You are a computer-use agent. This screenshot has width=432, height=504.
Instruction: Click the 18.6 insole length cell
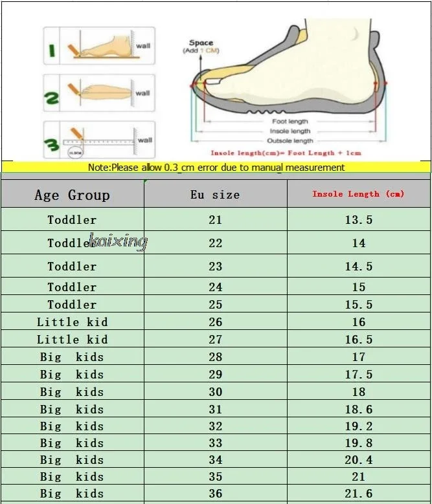click(359, 408)
